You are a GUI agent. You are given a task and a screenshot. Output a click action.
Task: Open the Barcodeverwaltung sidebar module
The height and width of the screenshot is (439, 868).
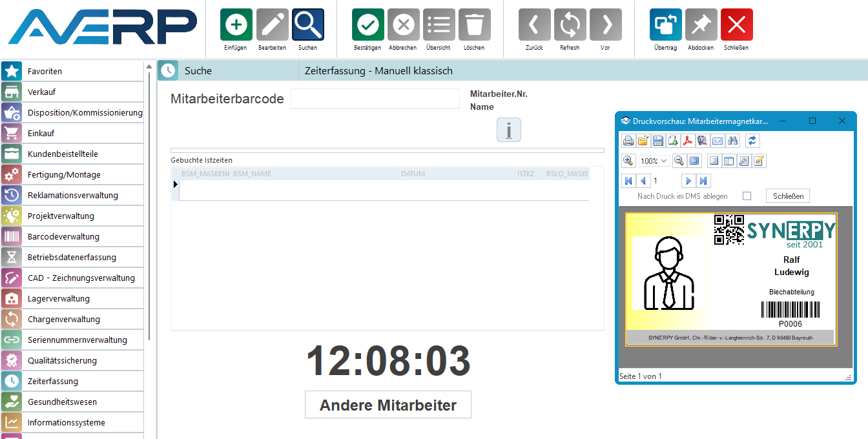click(x=63, y=236)
